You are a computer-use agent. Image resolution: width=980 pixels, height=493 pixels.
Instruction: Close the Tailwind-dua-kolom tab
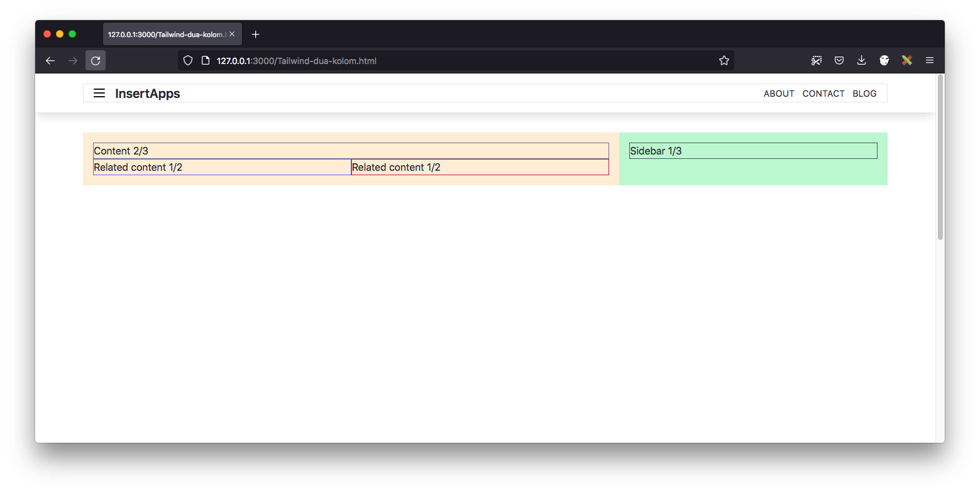[232, 35]
